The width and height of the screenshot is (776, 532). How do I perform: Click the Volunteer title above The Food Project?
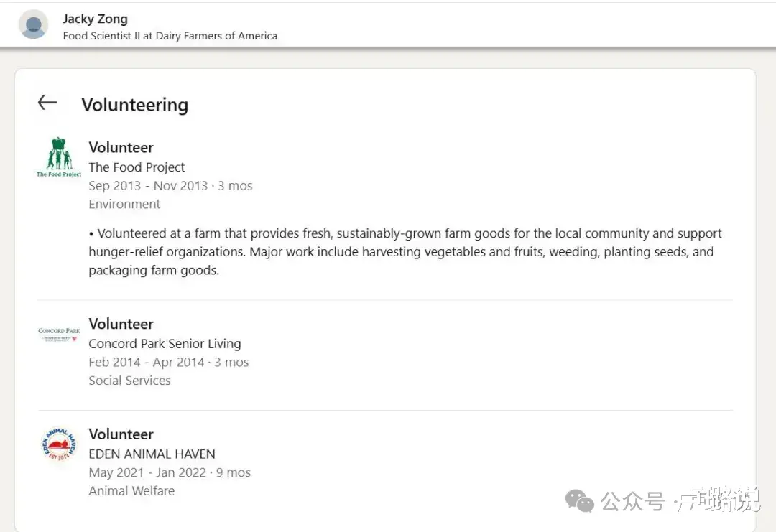[x=121, y=147]
